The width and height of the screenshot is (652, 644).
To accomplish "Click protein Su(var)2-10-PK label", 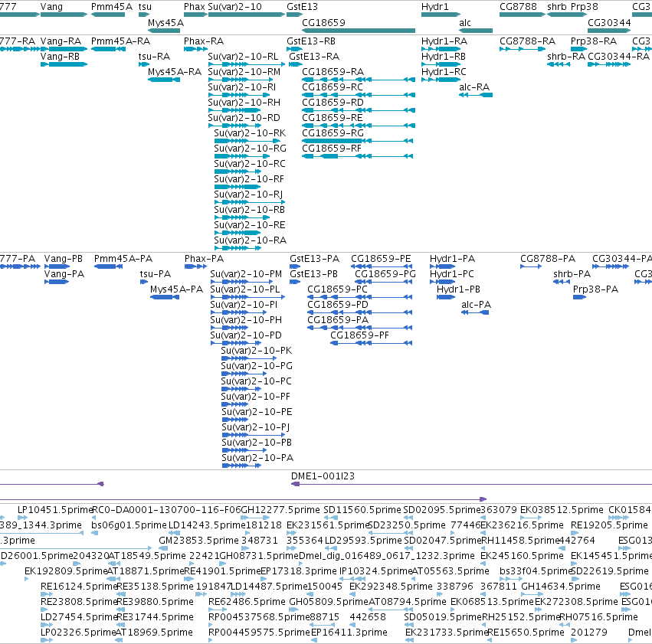I will 257,351.
